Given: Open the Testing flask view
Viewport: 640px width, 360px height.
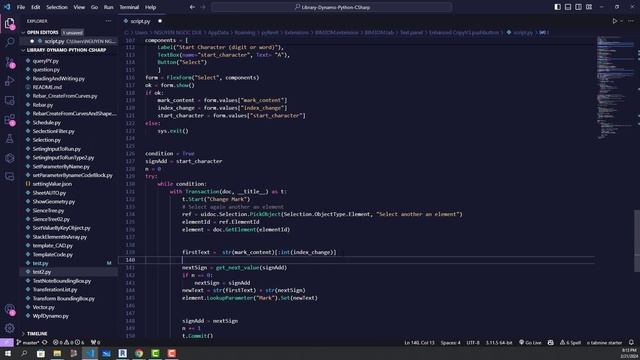Looking at the screenshot, I should (x=9, y=139).
